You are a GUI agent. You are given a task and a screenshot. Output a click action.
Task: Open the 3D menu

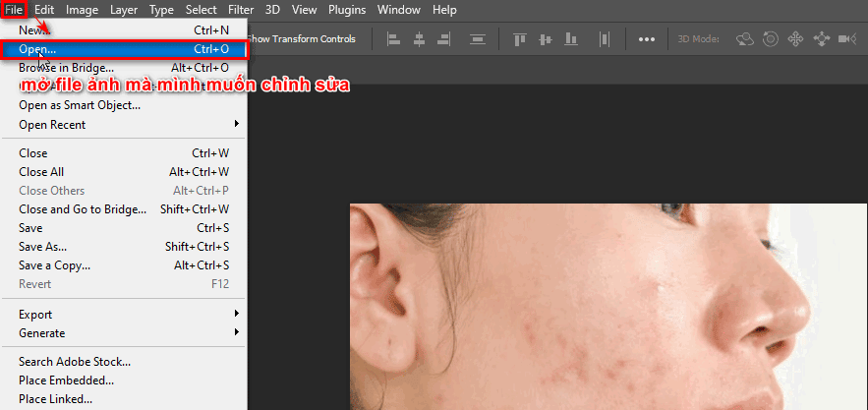272,10
